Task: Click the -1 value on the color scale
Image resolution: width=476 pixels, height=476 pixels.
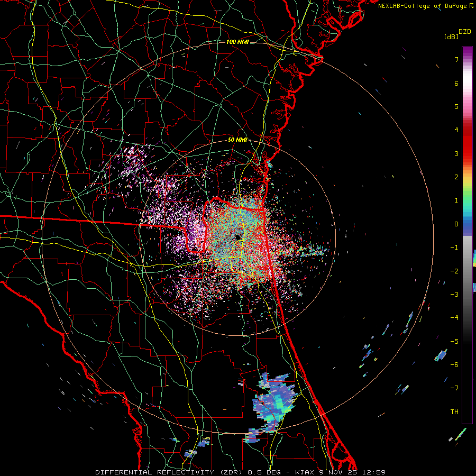Action: pyautogui.click(x=454, y=248)
